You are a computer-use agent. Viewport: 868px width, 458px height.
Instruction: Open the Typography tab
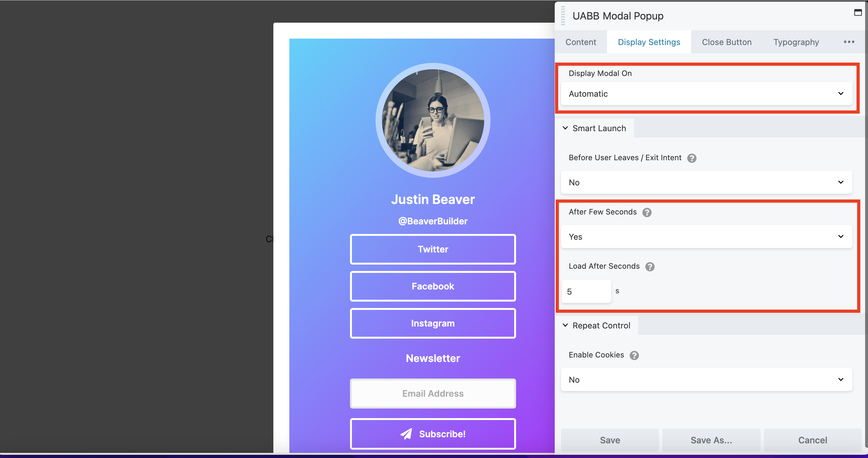(x=796, y=42)
